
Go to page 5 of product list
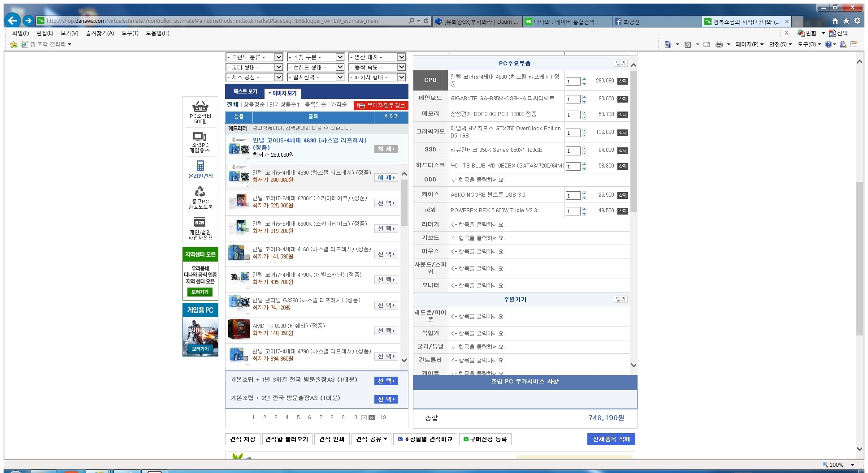click(298, 417)
